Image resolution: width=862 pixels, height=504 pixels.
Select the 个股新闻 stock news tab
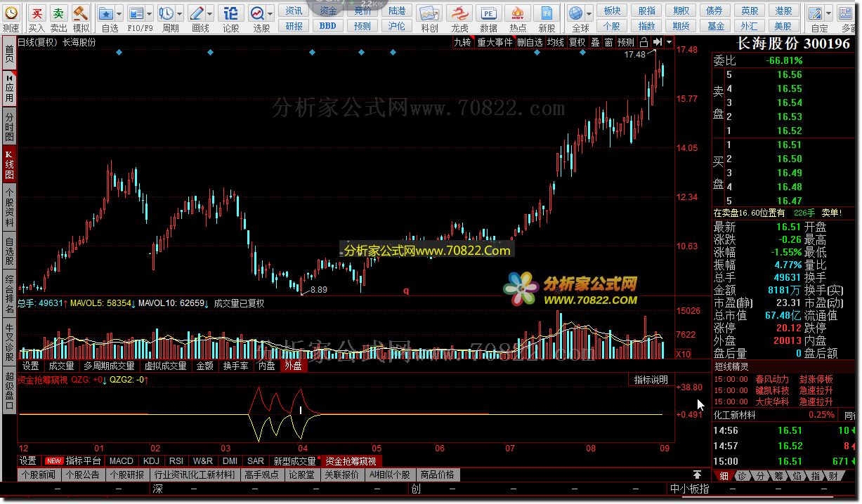point(38,475)
